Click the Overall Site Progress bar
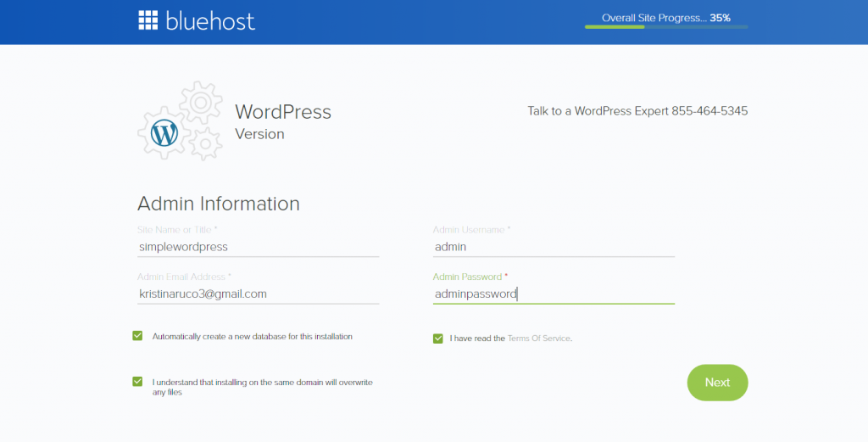 click(666, 26)
